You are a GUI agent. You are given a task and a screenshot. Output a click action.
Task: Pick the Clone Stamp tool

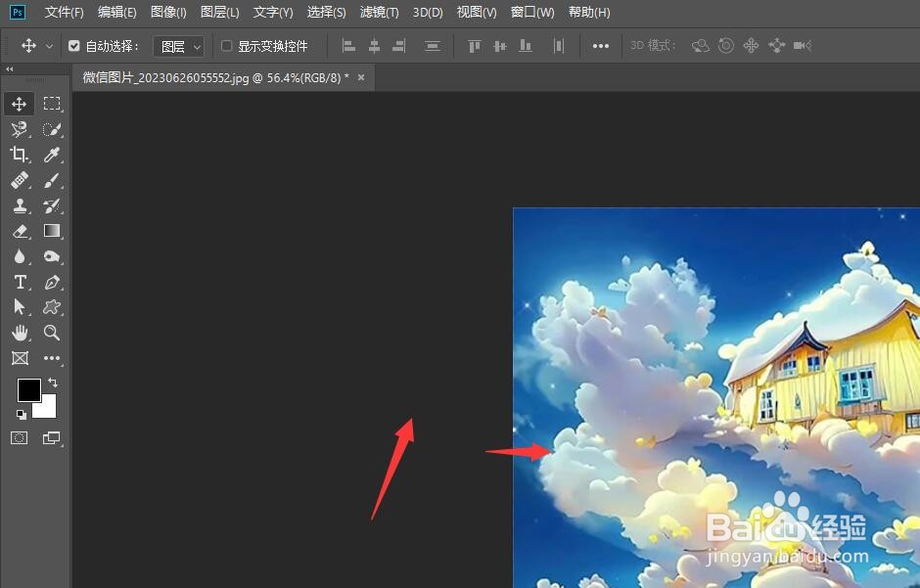pyautogui.click(x=19, y=205)
